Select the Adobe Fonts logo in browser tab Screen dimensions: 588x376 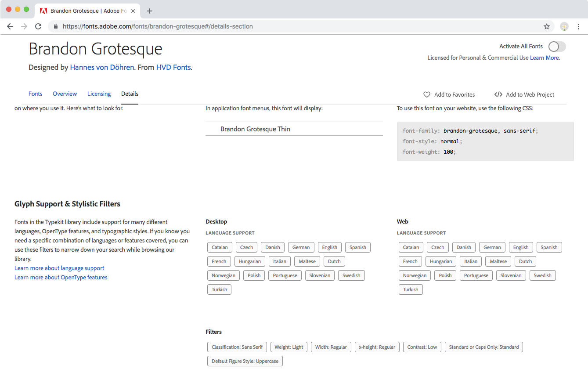click(x=43, y=11)
